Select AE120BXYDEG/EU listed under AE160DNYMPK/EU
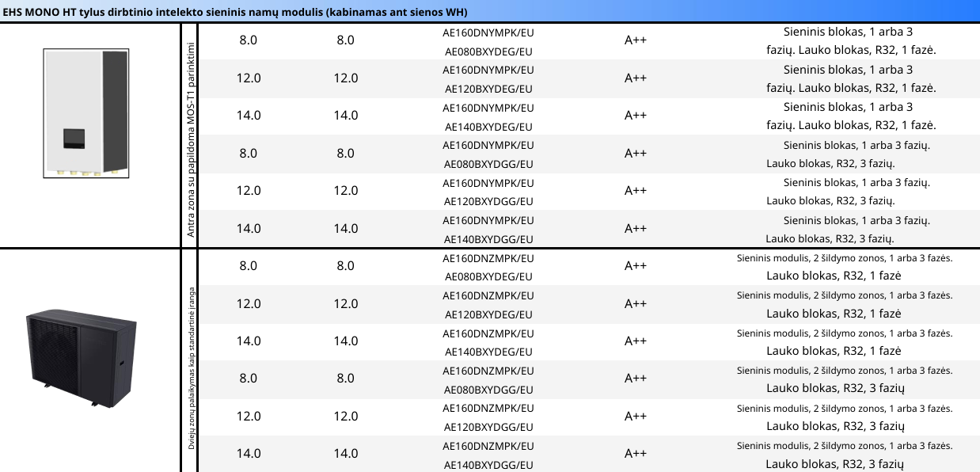Screen dimensions: 980x472 tap(488, 89)
